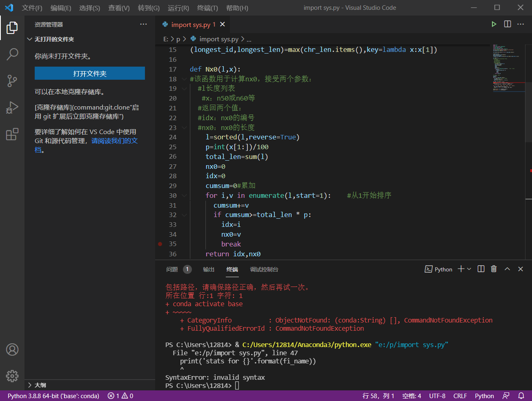
Task: Open explorer panel more actions ellipsis
Action: [143, 25]
